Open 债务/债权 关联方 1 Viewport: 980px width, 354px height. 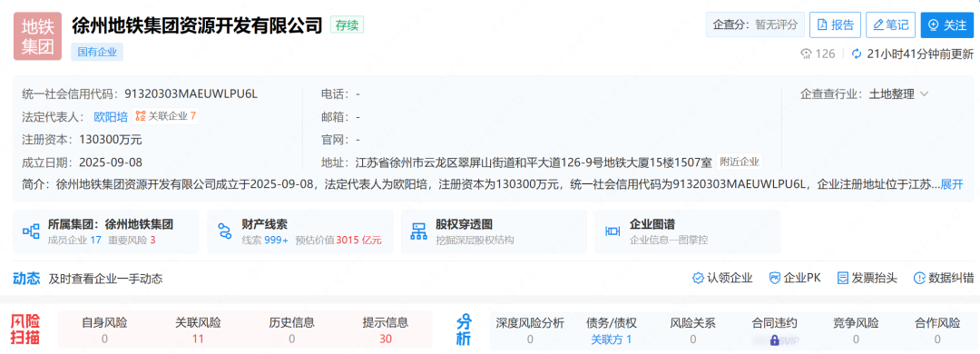click(612, 330)
